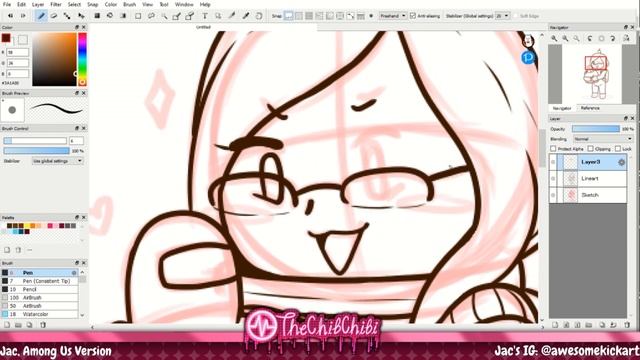Open settings gear on Layer3
Viewport: 640px width, 360px height.
(621, 162)
